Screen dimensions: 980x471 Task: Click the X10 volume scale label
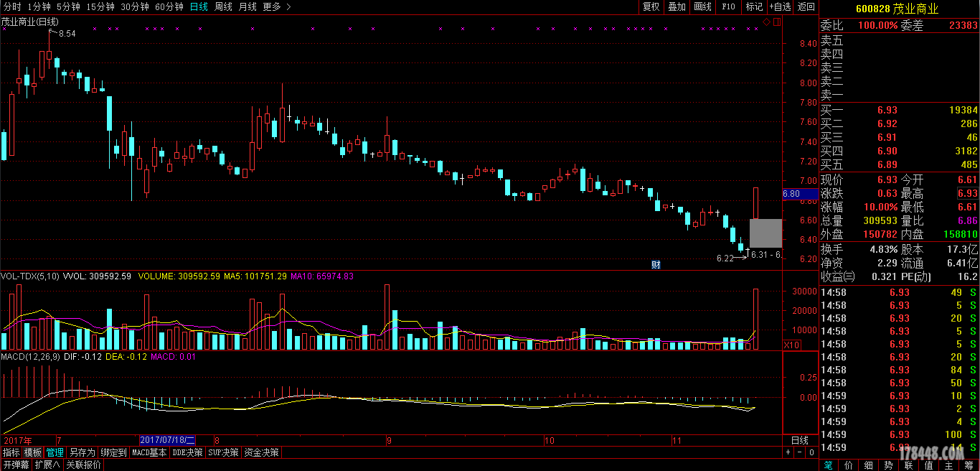[x=791, y=345]
